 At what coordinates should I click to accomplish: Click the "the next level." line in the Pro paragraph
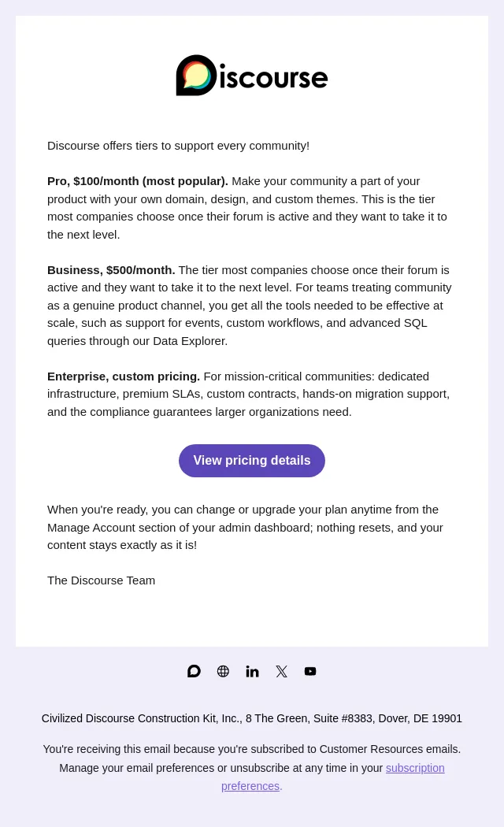(x=83, y=235)
